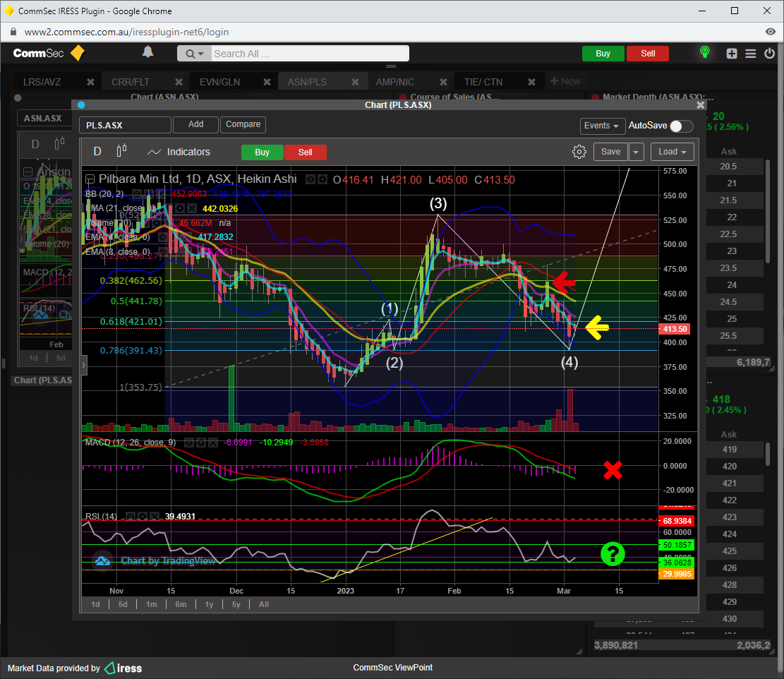Image resolution: width=784 pixels, height=679 pixels.
Task: Open settings gear for Pilbara Min series
Action: (x=322, y=179)
